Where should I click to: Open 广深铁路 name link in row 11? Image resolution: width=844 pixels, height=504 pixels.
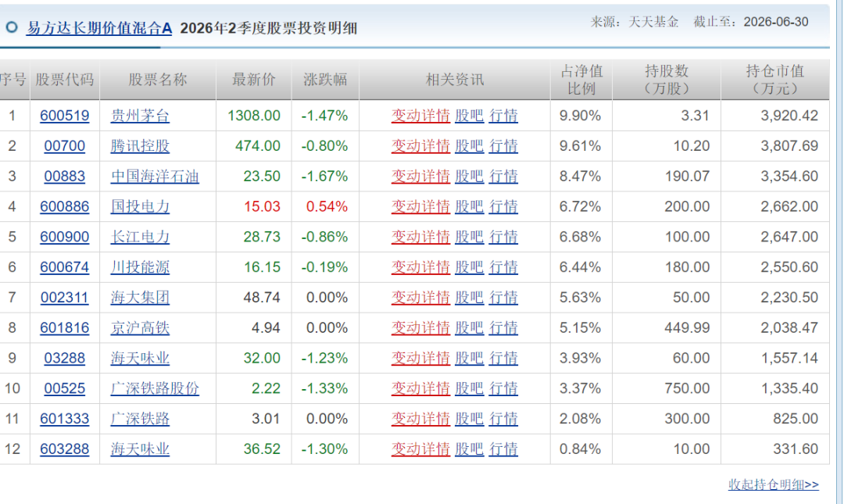click(140, 418)
